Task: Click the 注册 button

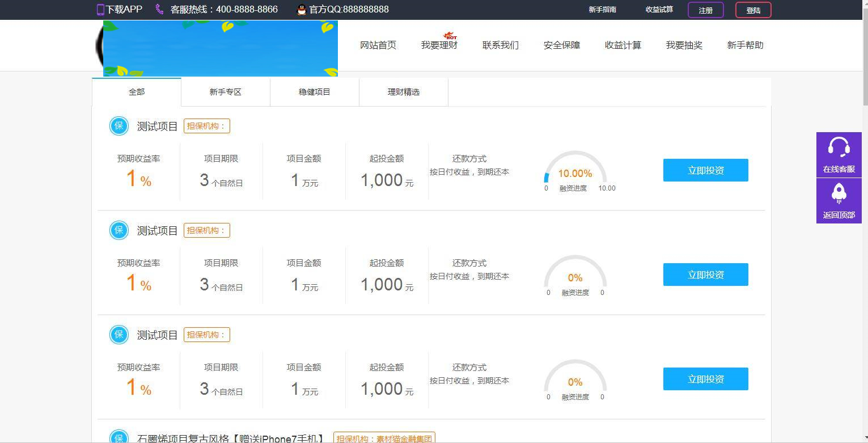Action: tap(705, 10)
